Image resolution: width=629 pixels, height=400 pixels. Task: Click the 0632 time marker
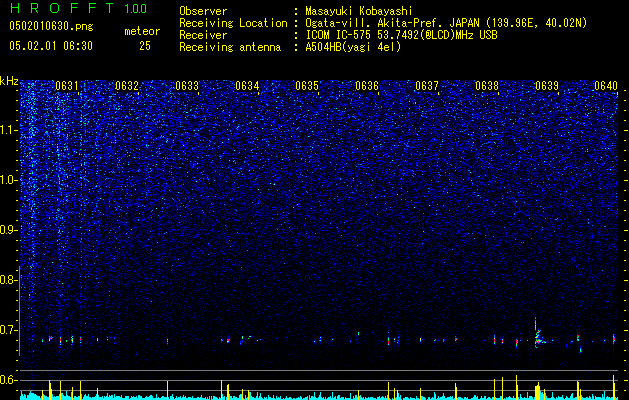tap(127, 86)
